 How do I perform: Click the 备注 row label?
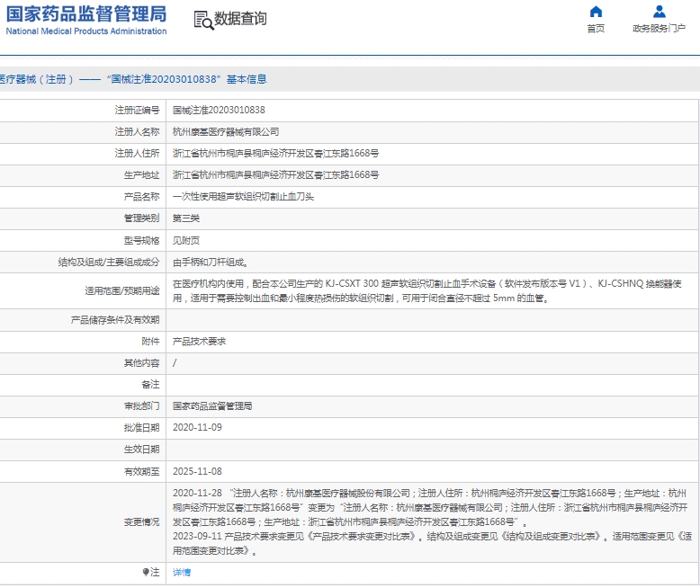click(x=150, y=384)
